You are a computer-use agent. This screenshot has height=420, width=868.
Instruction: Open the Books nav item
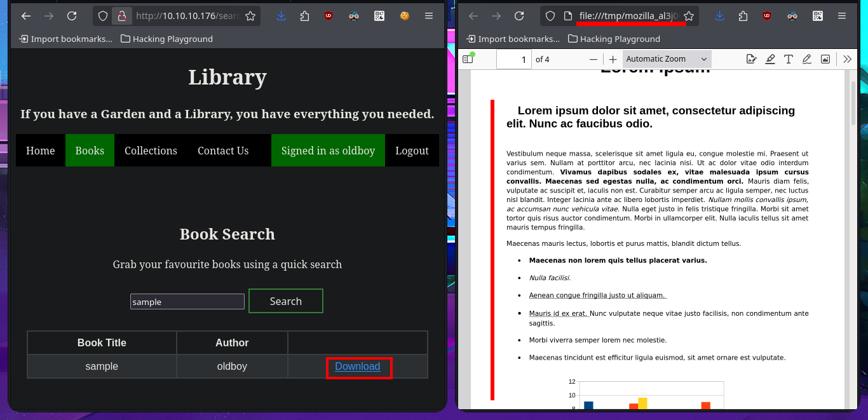(90, 151)
